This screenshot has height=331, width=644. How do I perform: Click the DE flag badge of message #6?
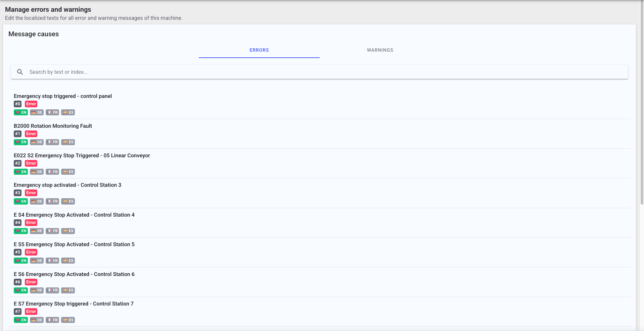tap(37, 290)
